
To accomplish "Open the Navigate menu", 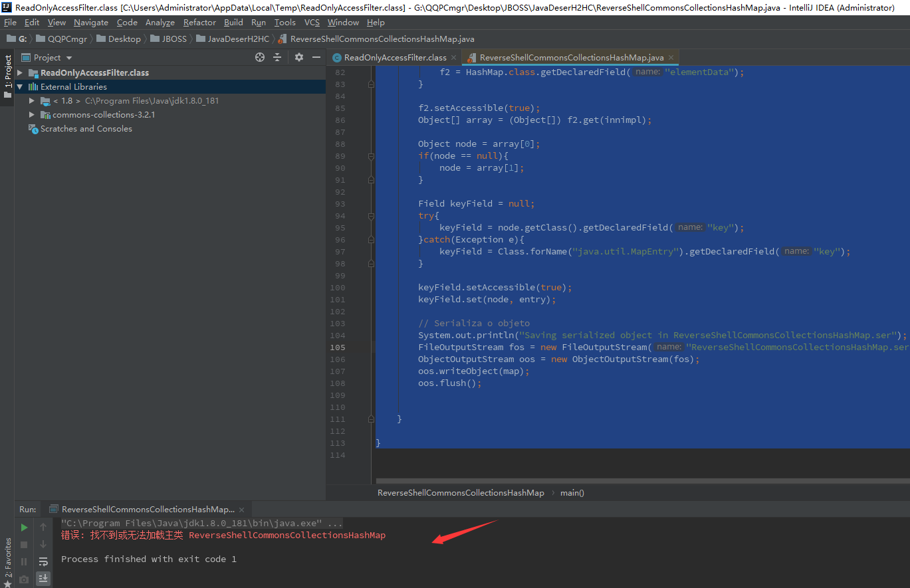I will [x=91, y=23].
